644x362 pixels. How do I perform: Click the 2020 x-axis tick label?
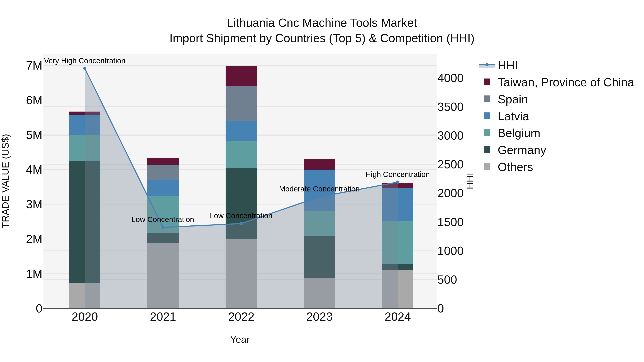click(85, 317)
